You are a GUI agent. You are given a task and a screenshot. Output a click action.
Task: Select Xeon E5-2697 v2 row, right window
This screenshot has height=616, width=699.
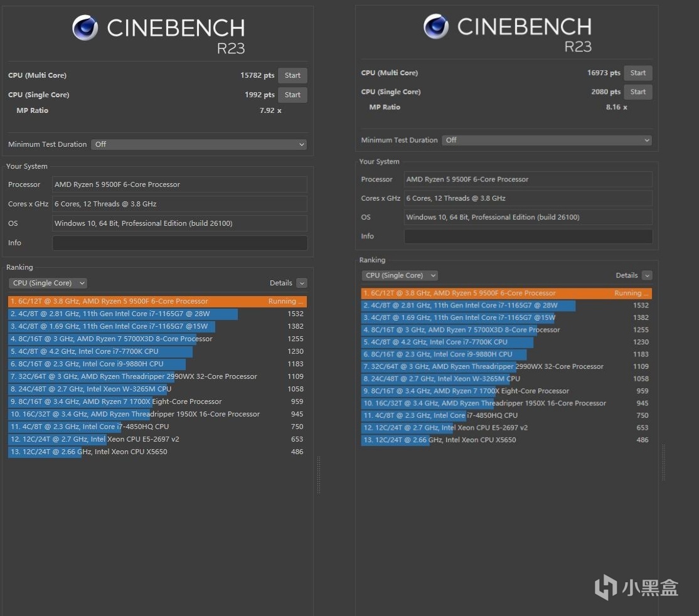[x=506, y=427]
